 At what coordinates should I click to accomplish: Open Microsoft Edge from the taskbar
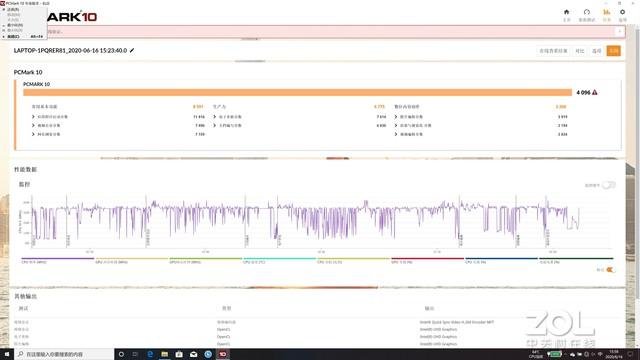click(150, 354)
